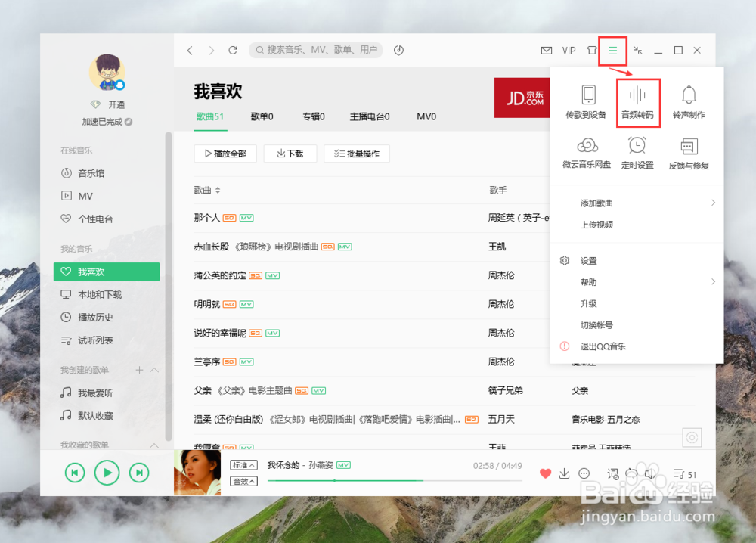Switch to mini mode icon
The height and width of the screenshot is (543, 756).
[x=638, y=50]
